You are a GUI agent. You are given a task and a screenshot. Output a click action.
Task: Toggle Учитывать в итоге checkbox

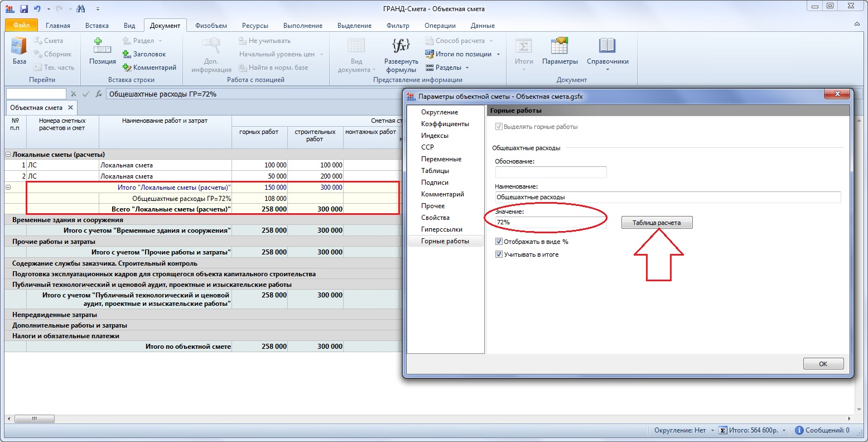pyautogui.click(x=499, y=254)
